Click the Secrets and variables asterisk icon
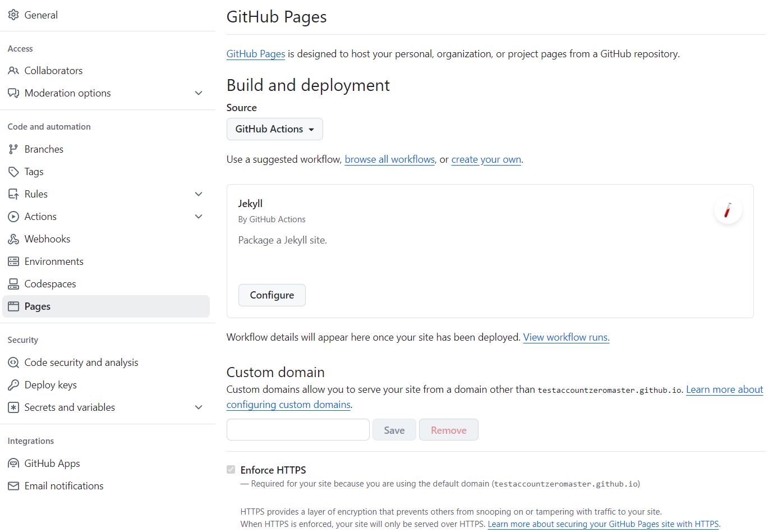Screen dimensions: 768x532 13,407
